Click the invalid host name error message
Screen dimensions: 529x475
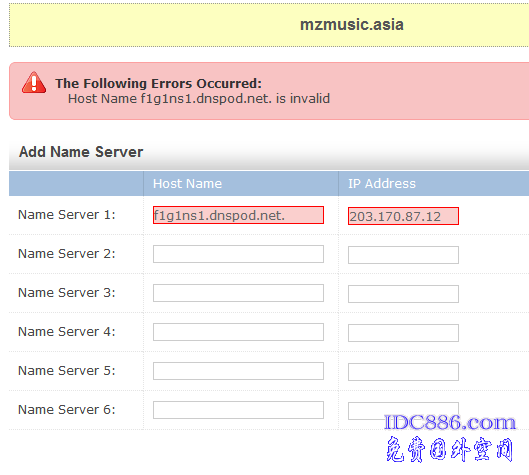[199, 99]
